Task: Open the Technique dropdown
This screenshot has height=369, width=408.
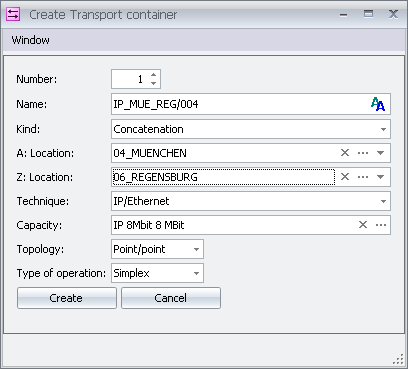Action: 383,201
